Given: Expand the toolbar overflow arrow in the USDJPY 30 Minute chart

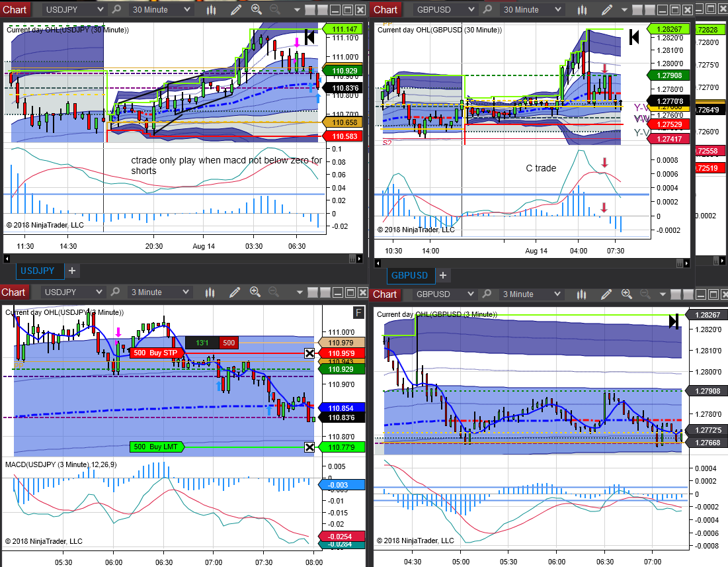Looking at the screenshot, I should click(x=298, y=10).
